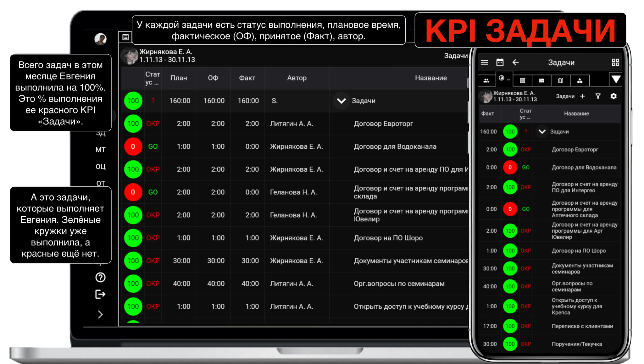Click the phone Название column header
Image resolution: width=644 pixels, height=364 pixels.
point(576,113)
